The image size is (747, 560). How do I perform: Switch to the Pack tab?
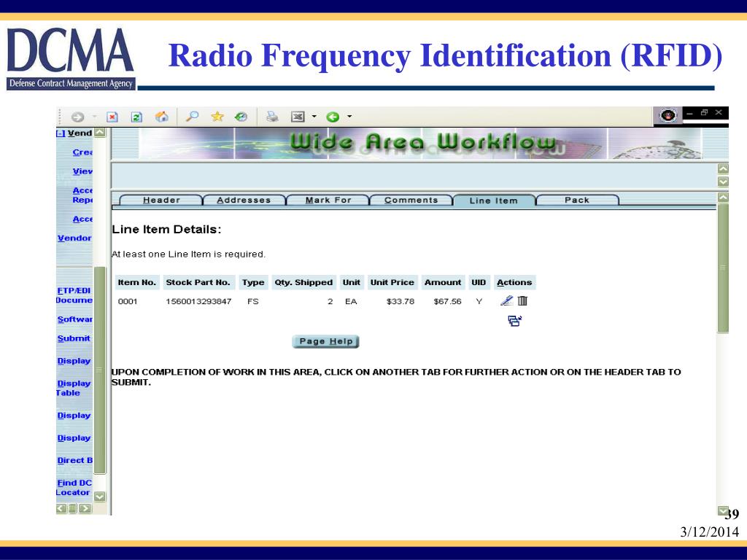(577, 200)
